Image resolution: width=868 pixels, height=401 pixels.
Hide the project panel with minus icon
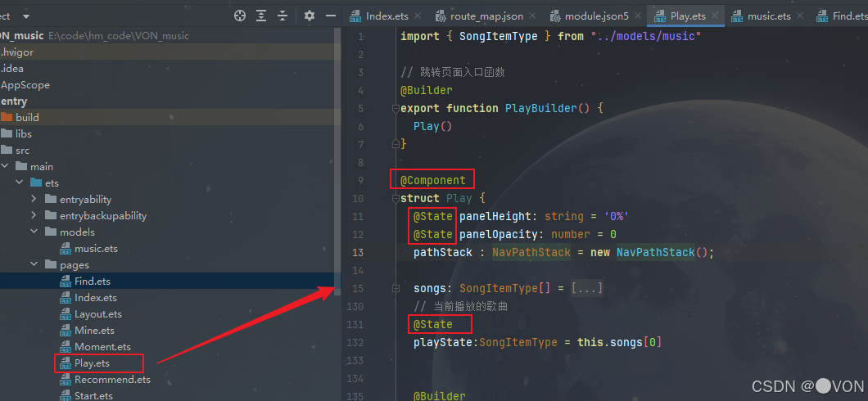331,16
